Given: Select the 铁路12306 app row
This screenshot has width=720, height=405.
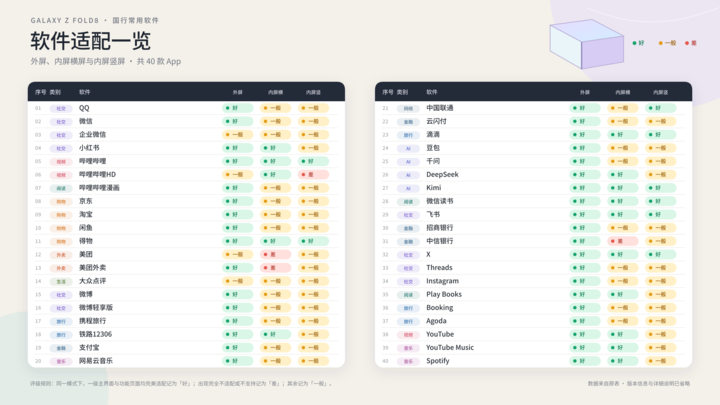Looking at the screenshot, I should click(186, 334).
